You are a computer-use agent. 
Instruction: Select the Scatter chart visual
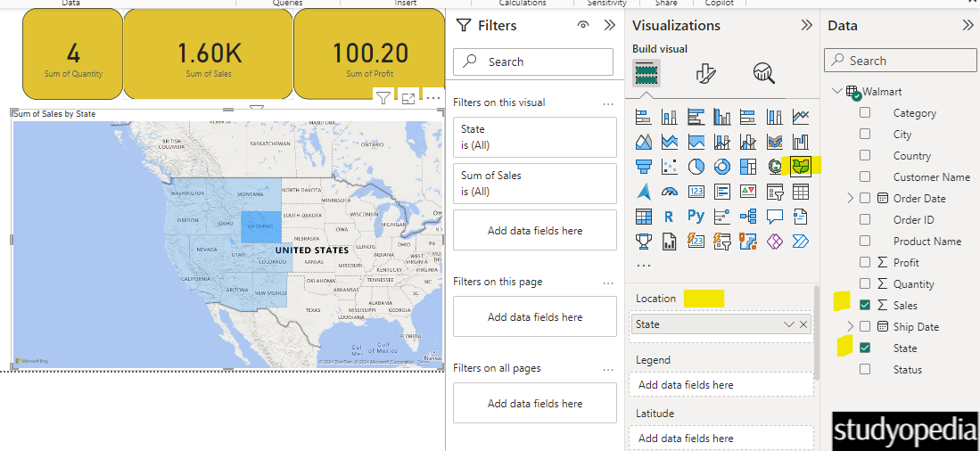tap(670, 166)
